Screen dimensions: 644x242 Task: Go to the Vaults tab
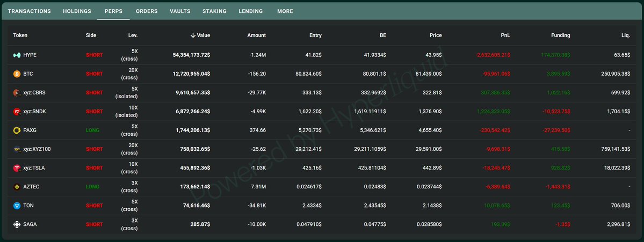coord(180,11)
